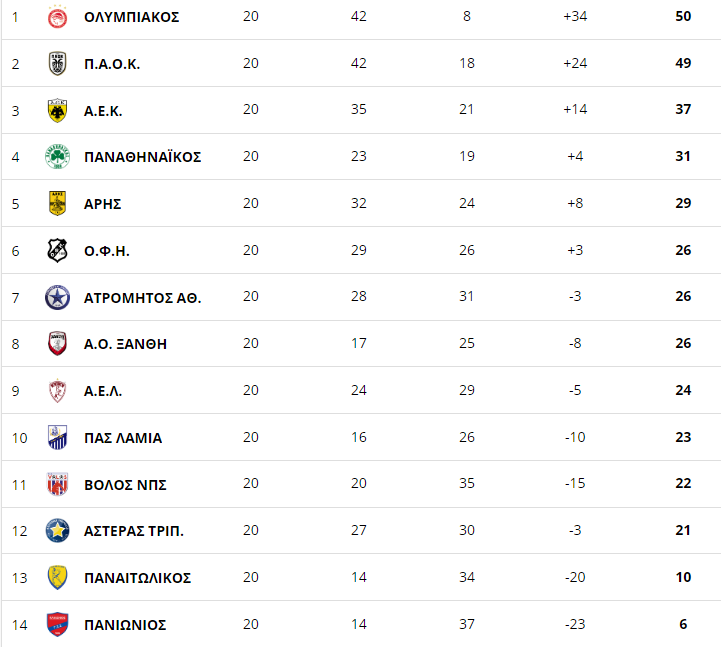
Task: Click the ΠΑΝΙΩΝΙΟΣ team name
Action: click(125, 625)
